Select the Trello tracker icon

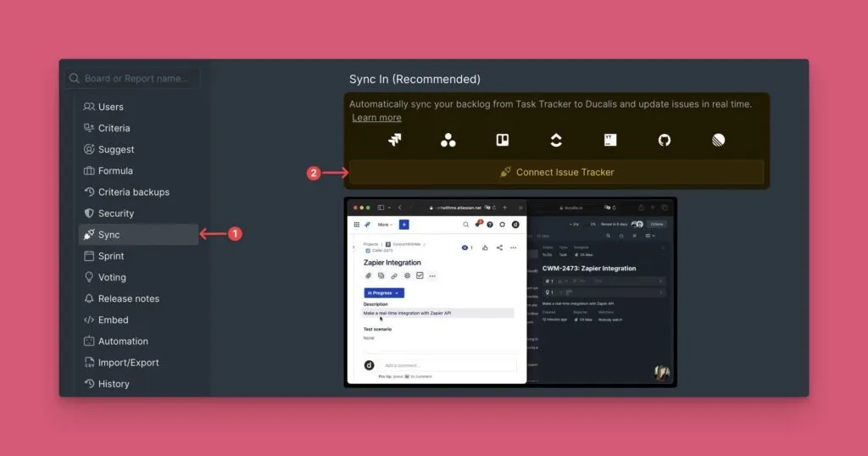[x=502, y=141]
